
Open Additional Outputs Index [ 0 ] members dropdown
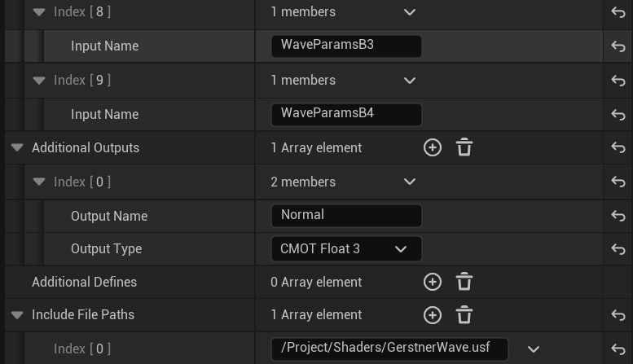pyautogui.click(x=410, y=182)
